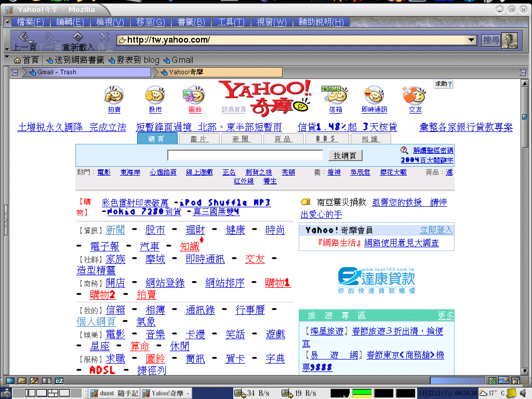This screenshot has height=399, width=532.
Task: Click the Reload page diamond icon
Action: coord(77,36)
